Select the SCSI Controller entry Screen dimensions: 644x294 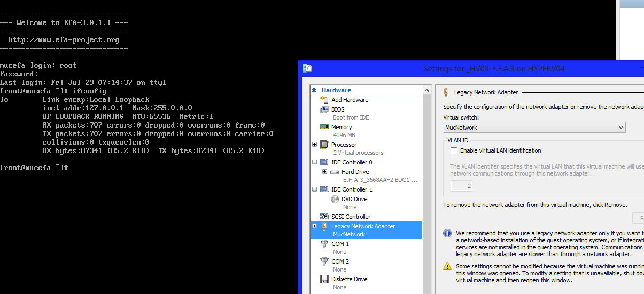pos(351,217)
